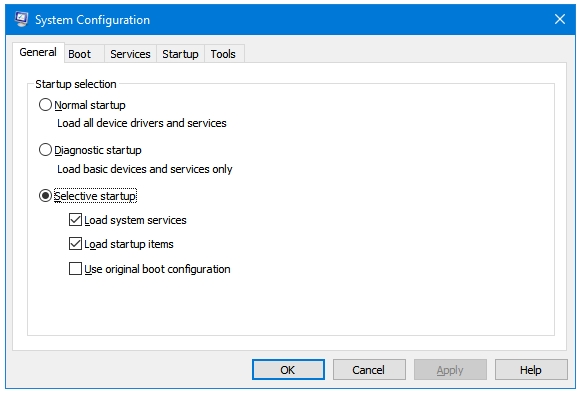Enable Use original boot configuration
Viewport: 585px width, 395px height.
tap(75, 269)
